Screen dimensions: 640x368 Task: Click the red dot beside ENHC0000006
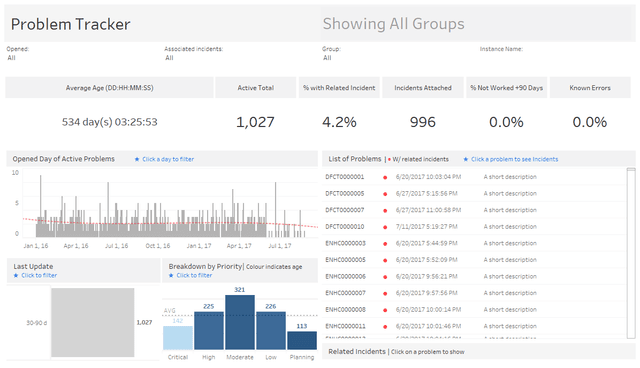385,277
